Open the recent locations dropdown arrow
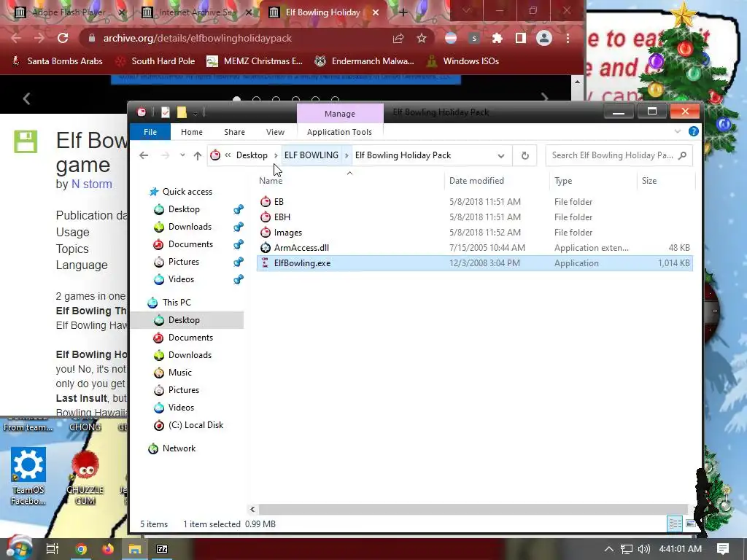Viewport: 747px width, 560px height. (182, 155)
